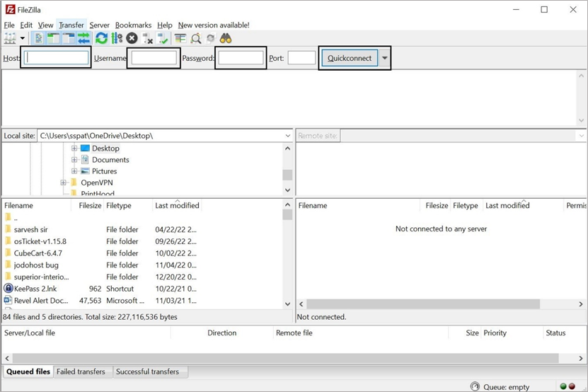This screenshot has height=392, width=588.
Task: Expand the OpenVPN tree node
Action: coord(64,183)
